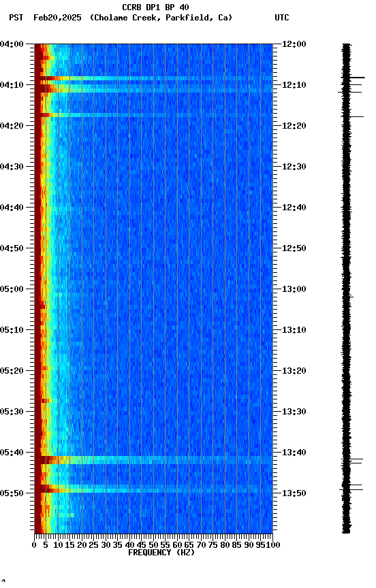Click the 05:10 PST time label
Image resolution: width=376 pixels, height=588 pixels.
[x=12, y=330]
